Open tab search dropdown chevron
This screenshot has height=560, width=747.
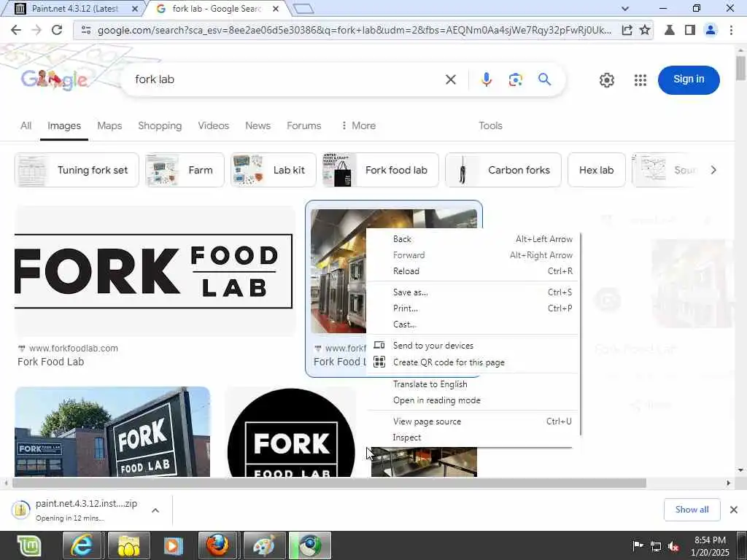[625, 9]
